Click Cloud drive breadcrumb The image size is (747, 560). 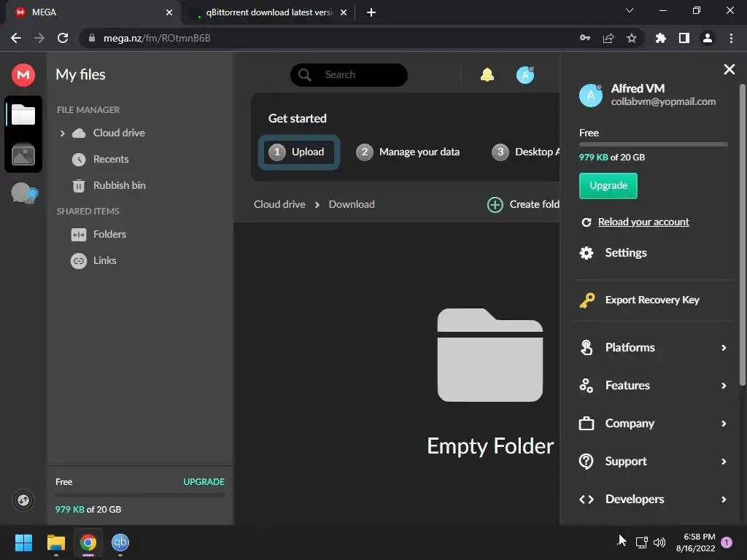click(279, 204)
